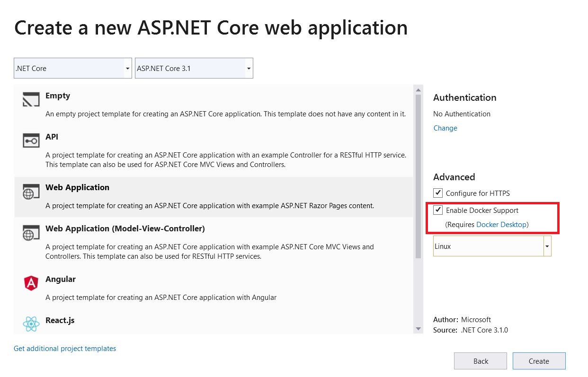Click the Back button

(481, 361)
